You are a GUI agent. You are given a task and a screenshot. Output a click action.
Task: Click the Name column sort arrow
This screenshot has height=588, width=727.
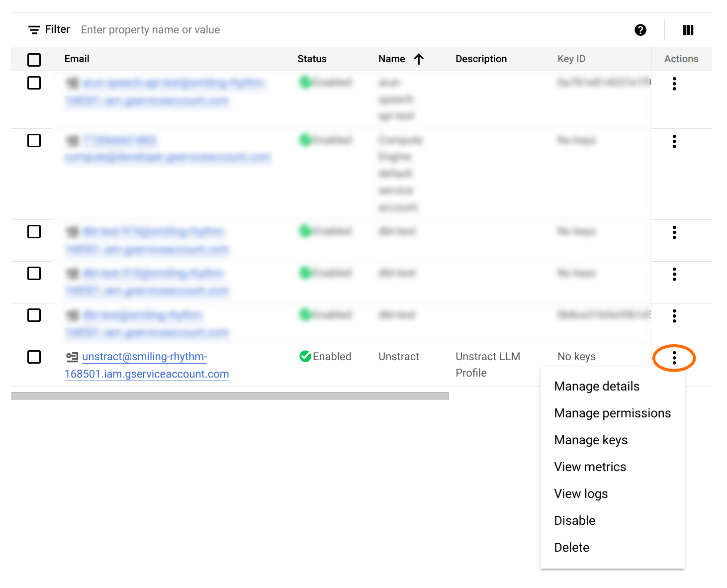[x=419, y=59]
